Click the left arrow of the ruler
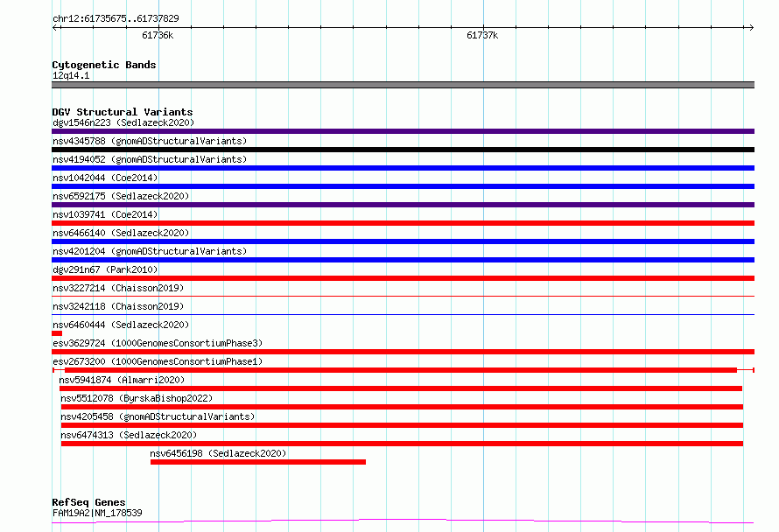The image size is (779, 532). 55,27
